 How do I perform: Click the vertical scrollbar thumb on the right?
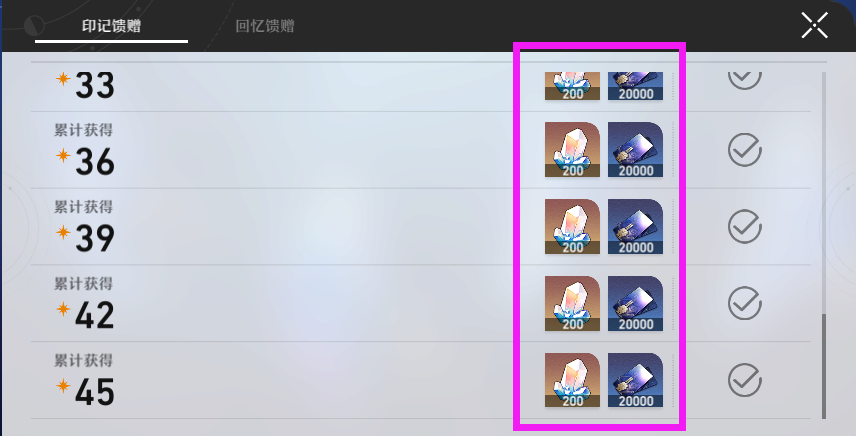point(824,366)
